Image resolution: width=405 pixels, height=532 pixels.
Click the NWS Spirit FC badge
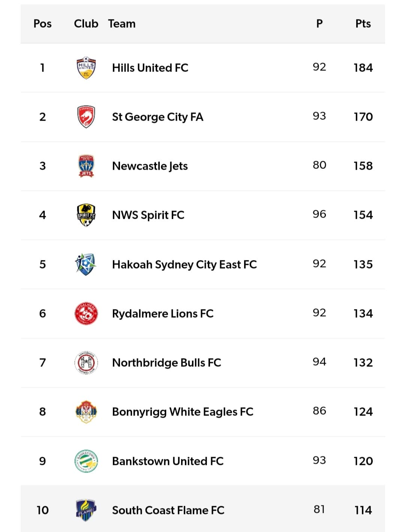click(x=86, y=215)
